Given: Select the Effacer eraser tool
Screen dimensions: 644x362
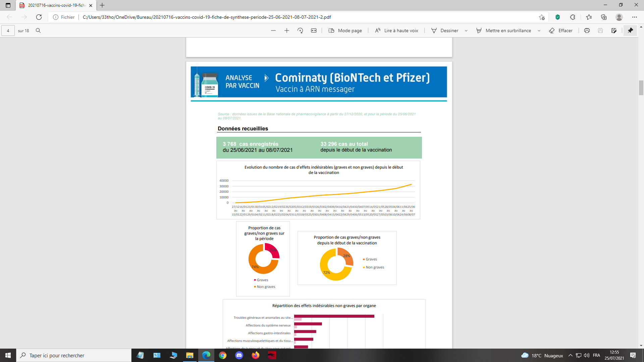Looking at the screenshot, I should [x=561, y=31].
